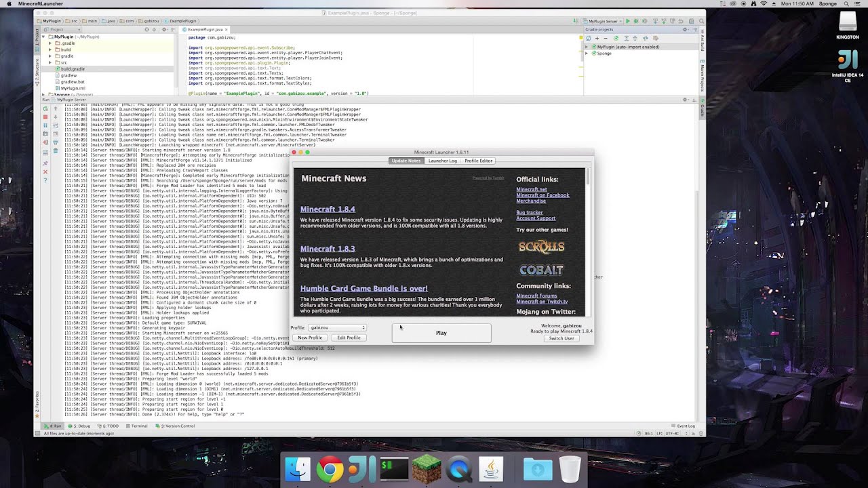Click the question mark help icon in Run panel
This screenshot has height=488, width=868.
click(x=45, y=180)
